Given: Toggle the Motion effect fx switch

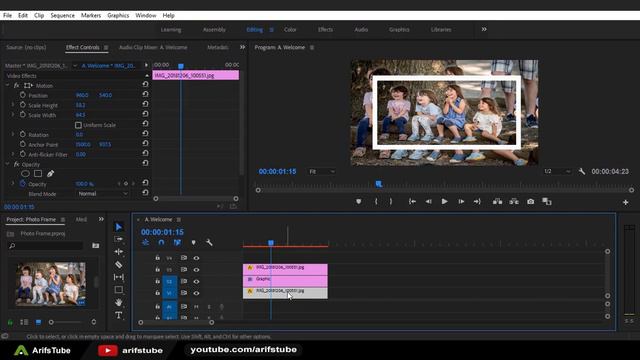Looking at the screenshot, I should click(16, 85).
